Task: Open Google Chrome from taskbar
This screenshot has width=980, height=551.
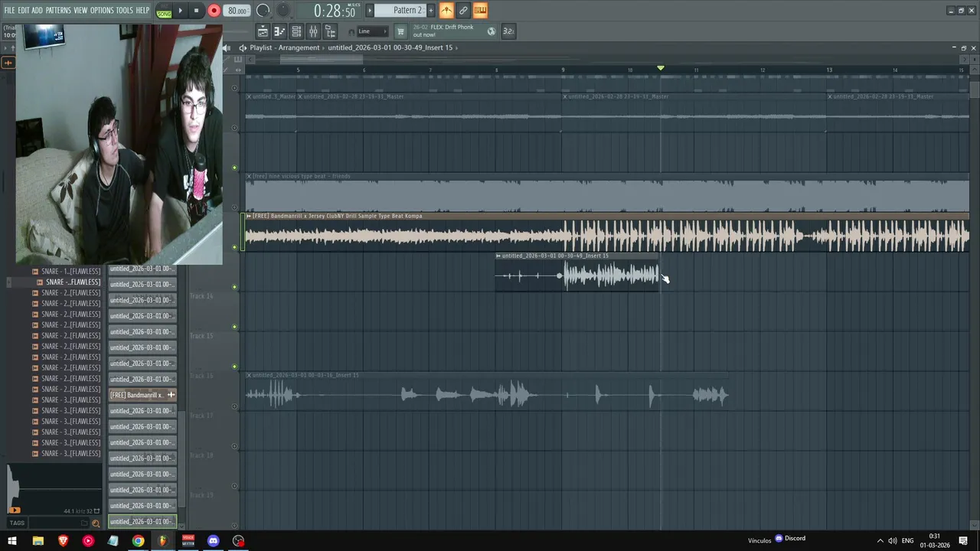Action: coord(138,541)
